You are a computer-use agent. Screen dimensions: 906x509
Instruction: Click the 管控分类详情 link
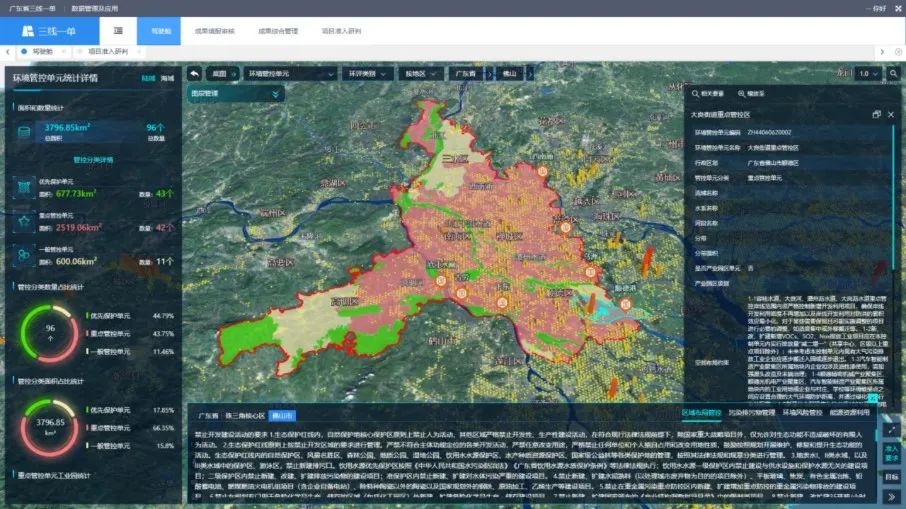tap(93, 159)
